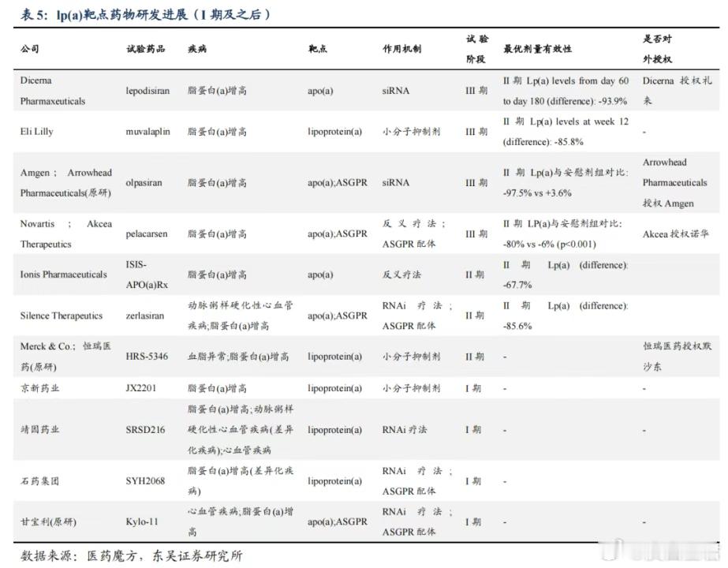Click the '反义疗法' mechanism in Ionis row

point(401,275)
